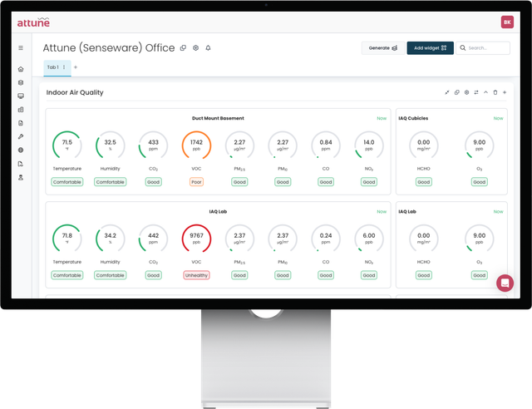This screenshot has height=409, width=532.
Task: Open Indoor Air Quality widget settings
Action: pyautogui.click(x=467, y=92)
